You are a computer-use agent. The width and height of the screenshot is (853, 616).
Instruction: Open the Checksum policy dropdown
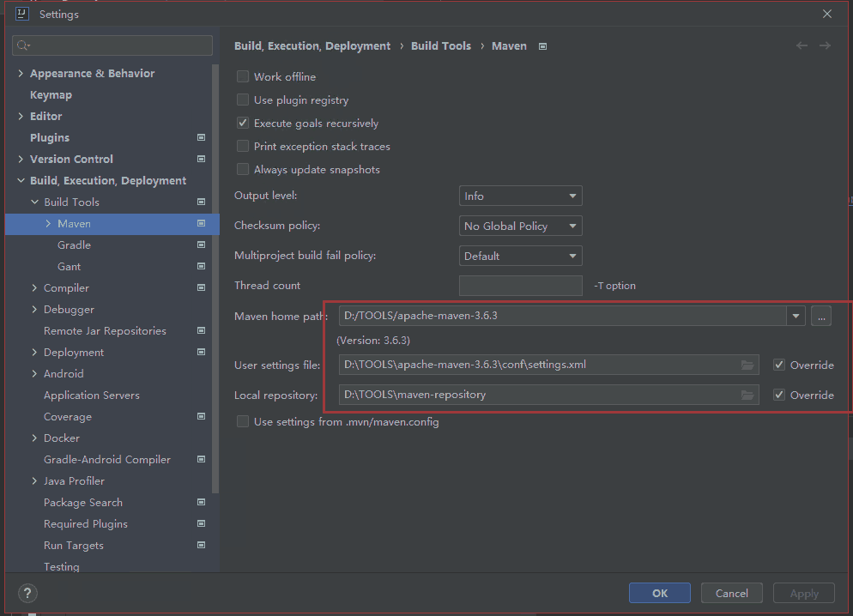click(521, 226)
